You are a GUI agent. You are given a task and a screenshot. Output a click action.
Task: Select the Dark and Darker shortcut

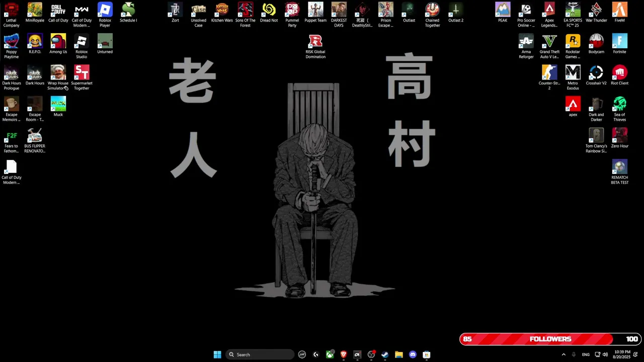point(596,109)
